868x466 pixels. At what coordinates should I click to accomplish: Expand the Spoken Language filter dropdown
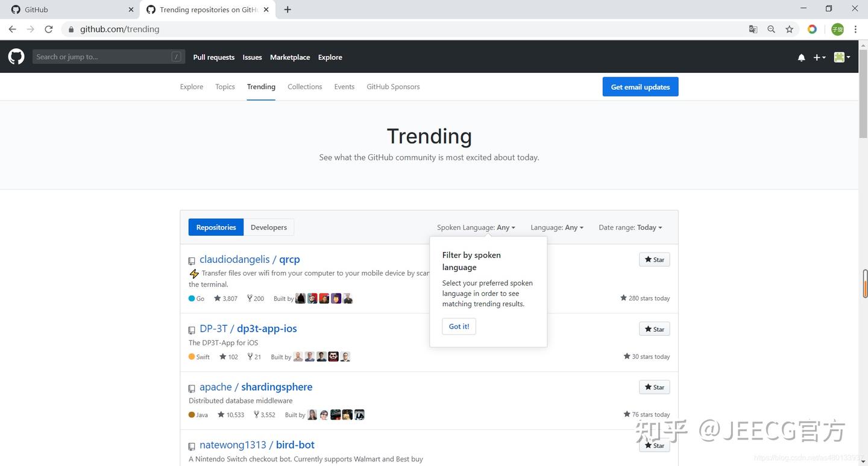tap(476, 227)
